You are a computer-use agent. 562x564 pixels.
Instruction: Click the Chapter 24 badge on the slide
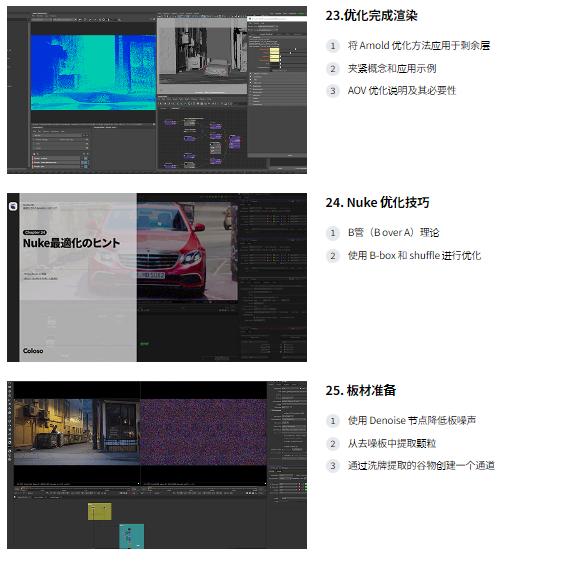[35, 232]
